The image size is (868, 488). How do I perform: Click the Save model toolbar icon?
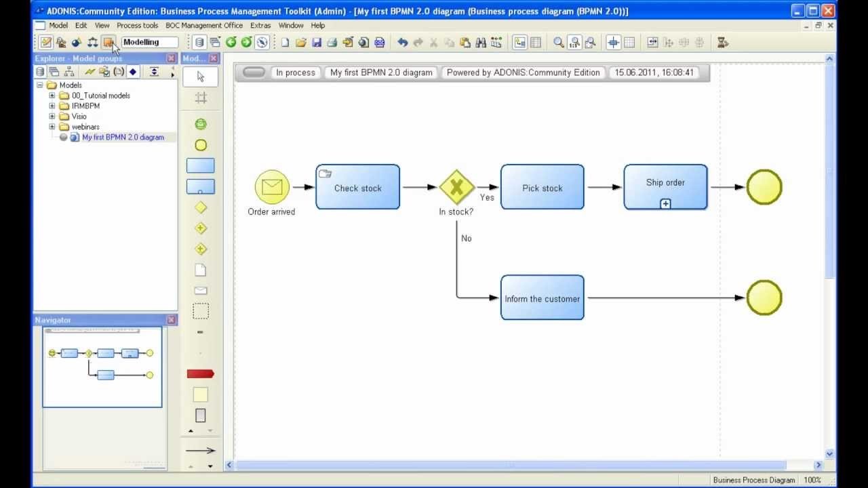click(x=317, y=43)
